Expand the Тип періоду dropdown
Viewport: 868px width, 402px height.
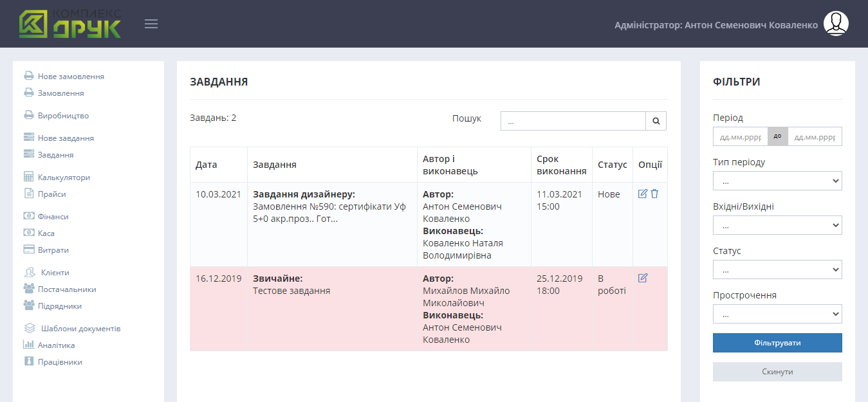tap(777, 181)
